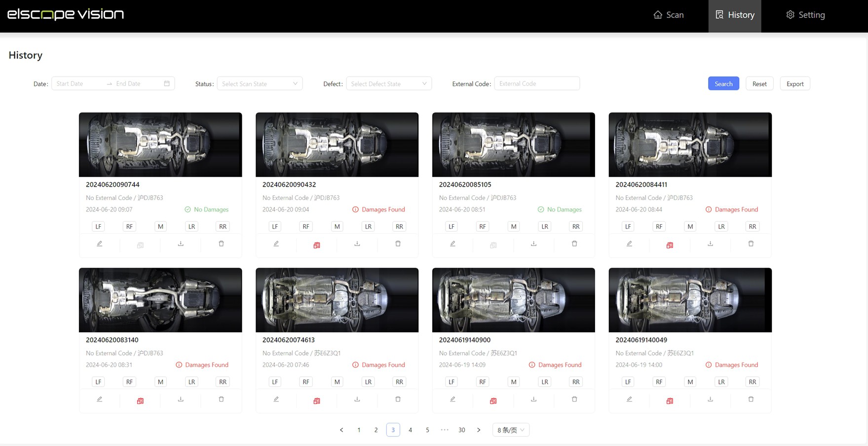
Task: Go to page 1
Action: 359,430
